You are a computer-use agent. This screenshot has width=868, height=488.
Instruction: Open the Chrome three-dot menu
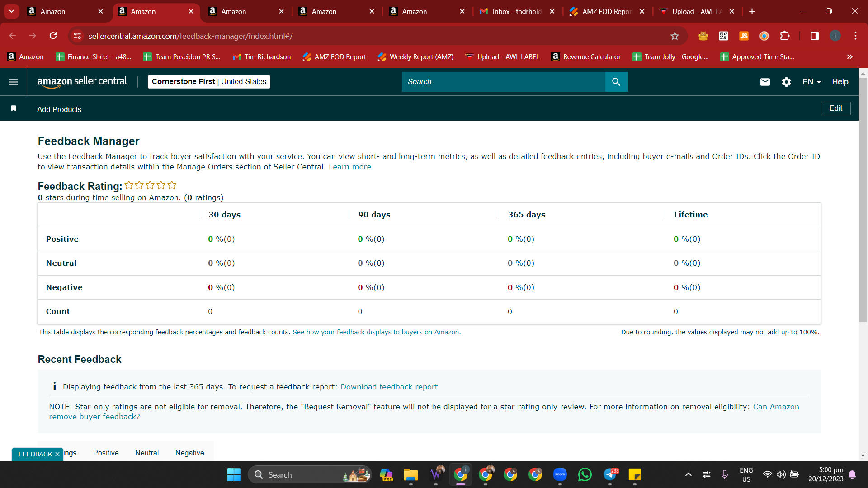pyautogui.click(x=855, y=36)
